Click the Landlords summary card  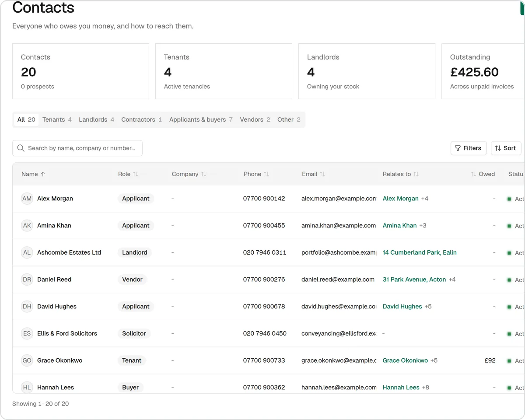coord(367,71)
